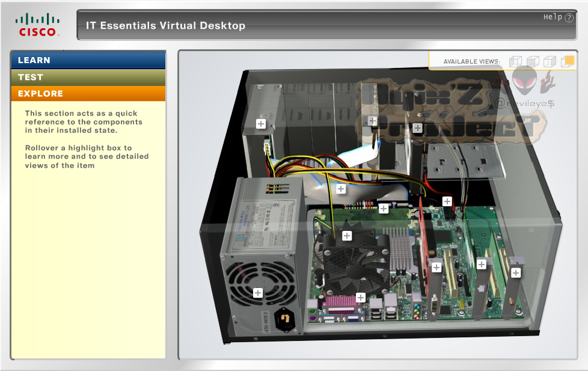Switch to the LEARN tab
Image resolution: width=588 pixels, height=371 pixels.
[88, 60]
